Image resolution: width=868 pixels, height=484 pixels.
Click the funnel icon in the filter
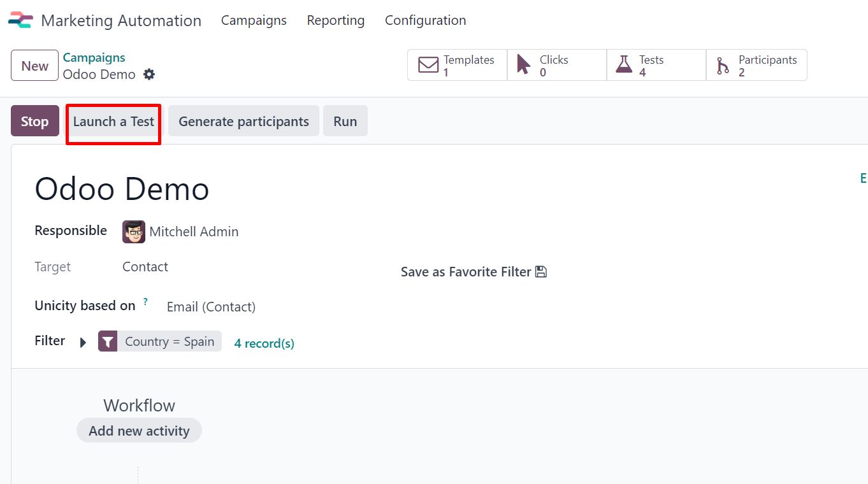pos(108,341)
